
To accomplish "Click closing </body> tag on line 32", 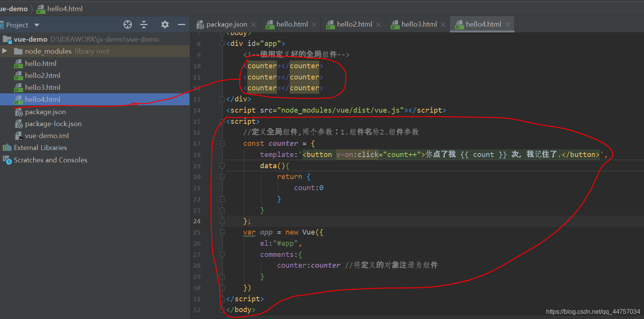I will 241,310.
